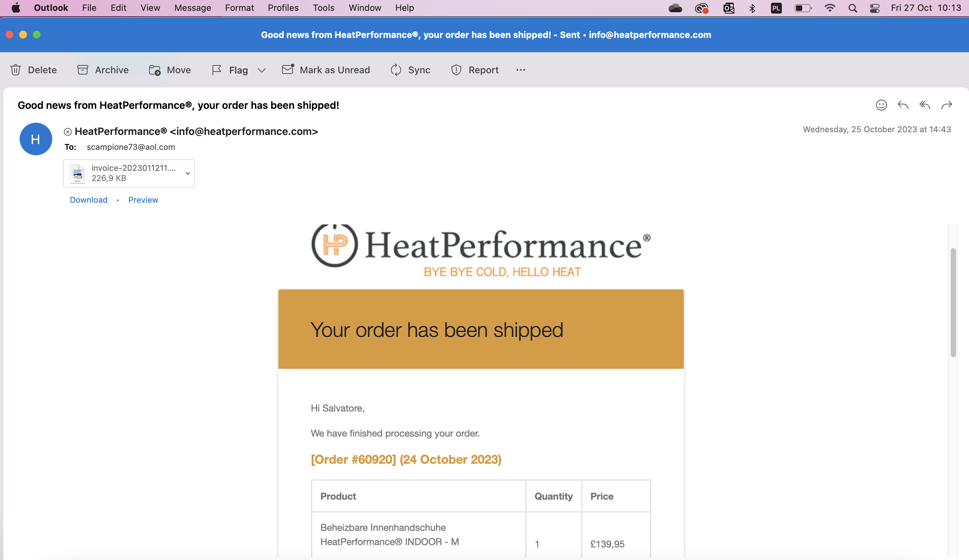This screenshot has height=560, width=969.
Task: Click the Creative Cloud status icon
Action: [701, 8]
